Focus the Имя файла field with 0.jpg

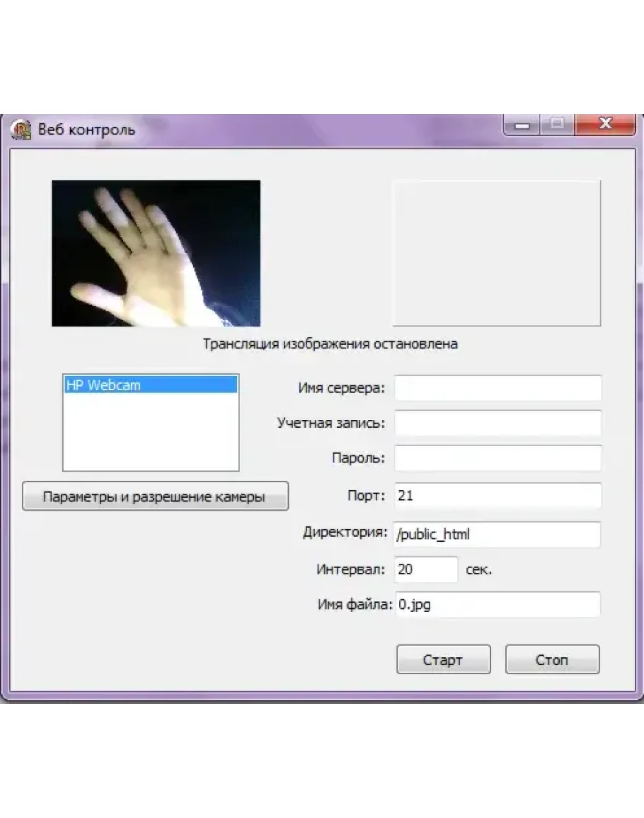pos(498,605)
